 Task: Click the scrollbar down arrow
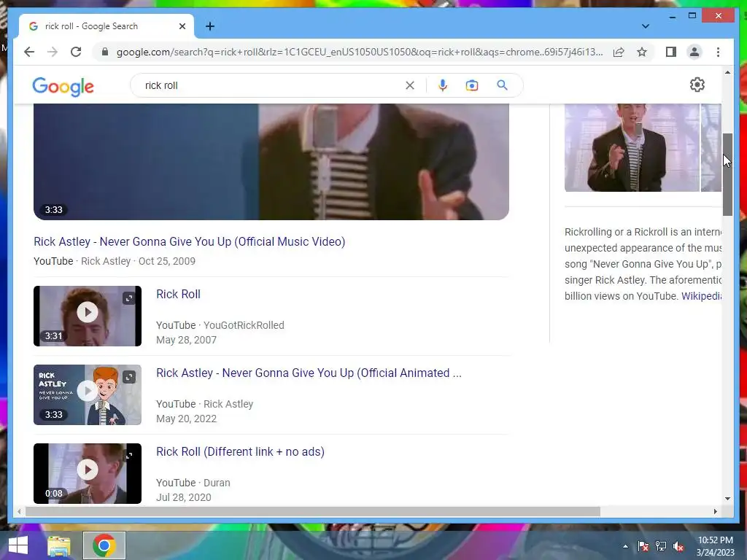[727, 499]
